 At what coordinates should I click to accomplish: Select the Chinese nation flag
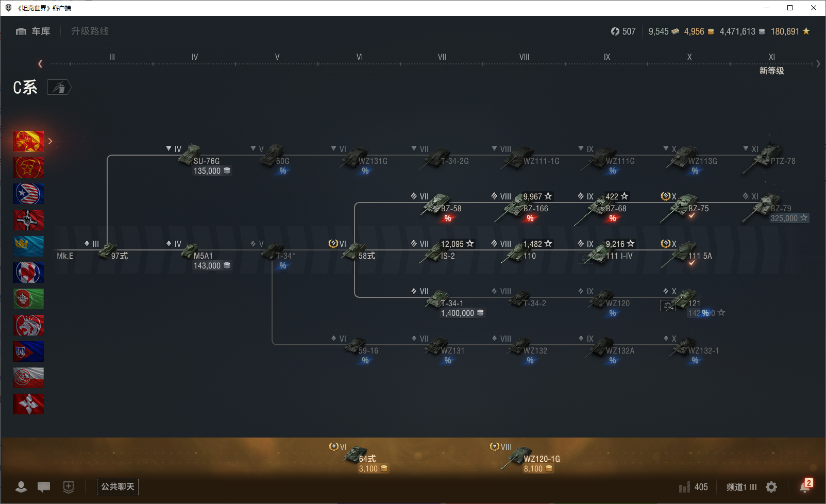[28, 141]
